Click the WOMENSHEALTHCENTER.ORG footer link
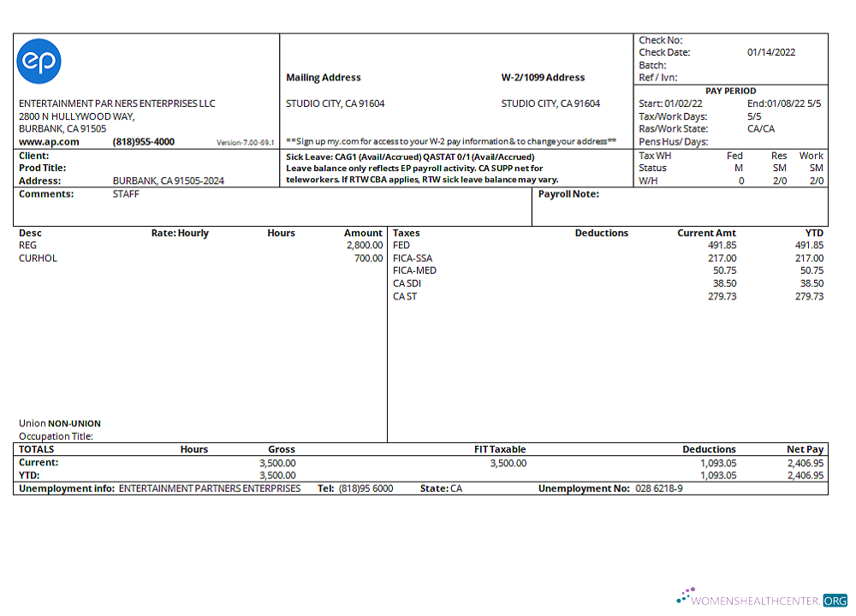The image size is (856, 616). click(758, 601)
